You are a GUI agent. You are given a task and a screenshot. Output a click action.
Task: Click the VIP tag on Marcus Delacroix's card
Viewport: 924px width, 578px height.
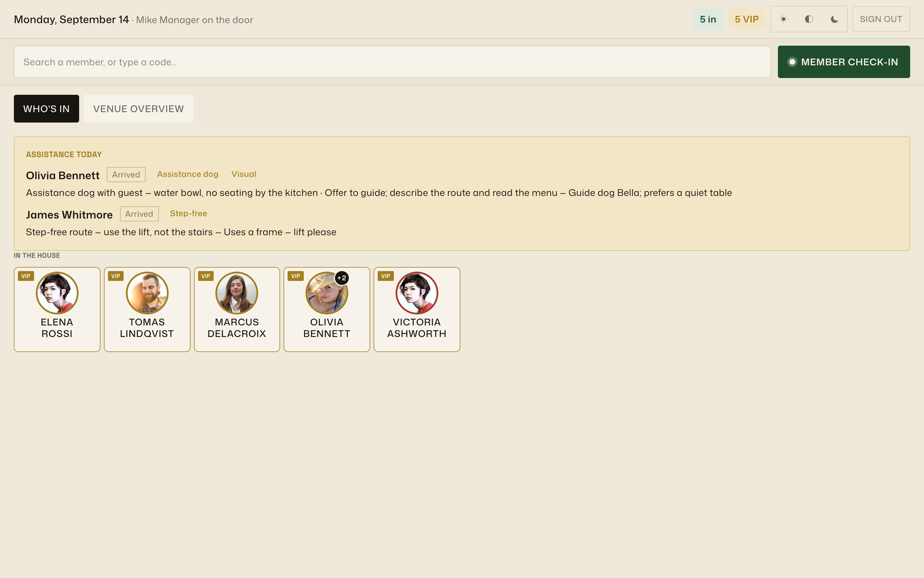206,276
